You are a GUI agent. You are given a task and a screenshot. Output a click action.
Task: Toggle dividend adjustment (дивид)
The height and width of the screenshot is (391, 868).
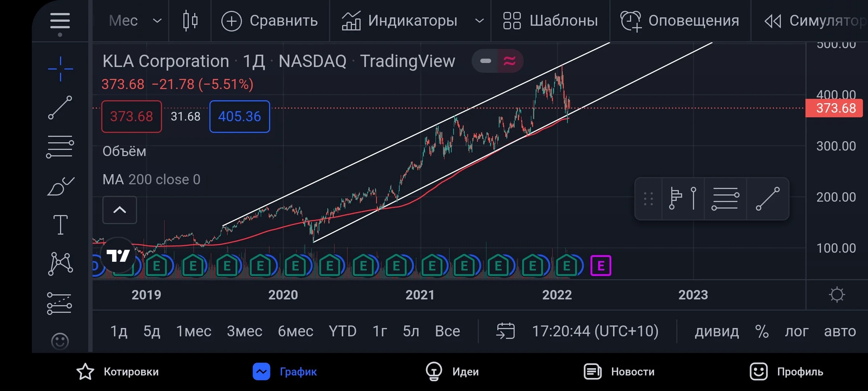[x=716, y=331]
